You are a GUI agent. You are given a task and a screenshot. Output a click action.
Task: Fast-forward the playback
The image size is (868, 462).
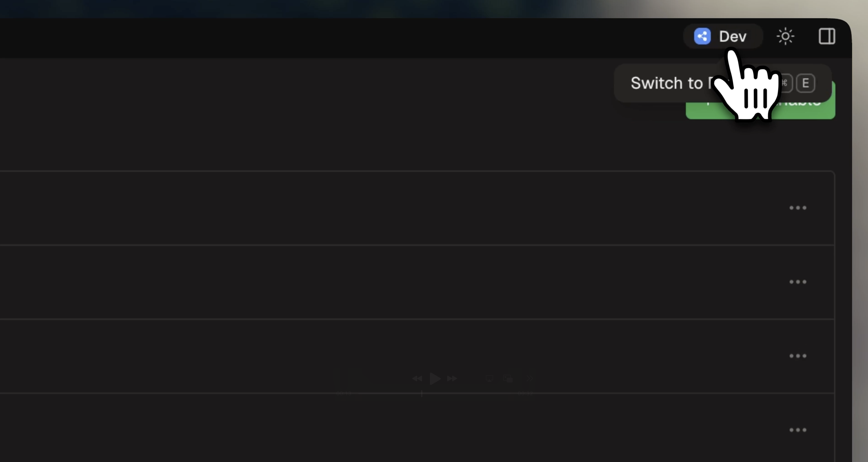pyautogui.click(x=452, y=379)
